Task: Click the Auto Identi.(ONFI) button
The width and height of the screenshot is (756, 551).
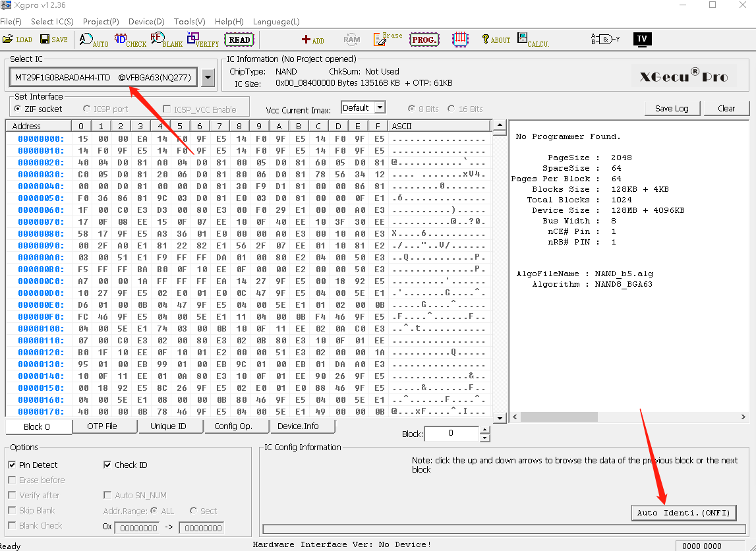Action: [683, 513]
